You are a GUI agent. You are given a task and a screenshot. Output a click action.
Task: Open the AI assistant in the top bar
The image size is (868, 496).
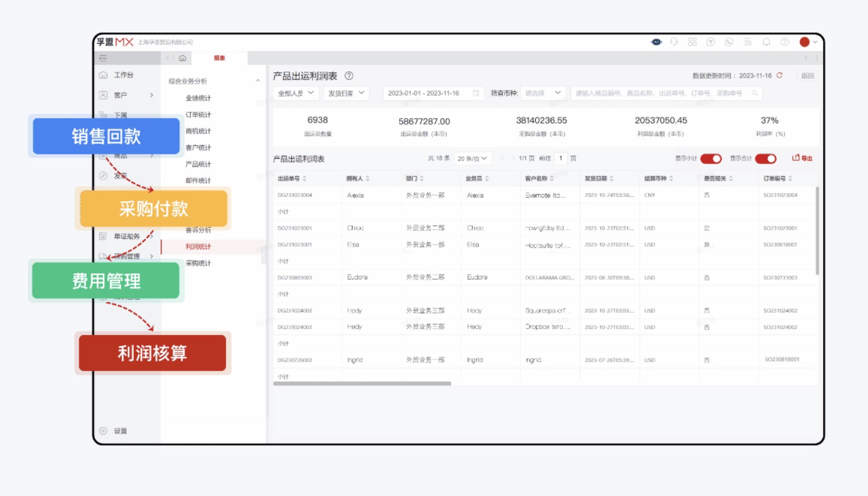coord(656,42)
